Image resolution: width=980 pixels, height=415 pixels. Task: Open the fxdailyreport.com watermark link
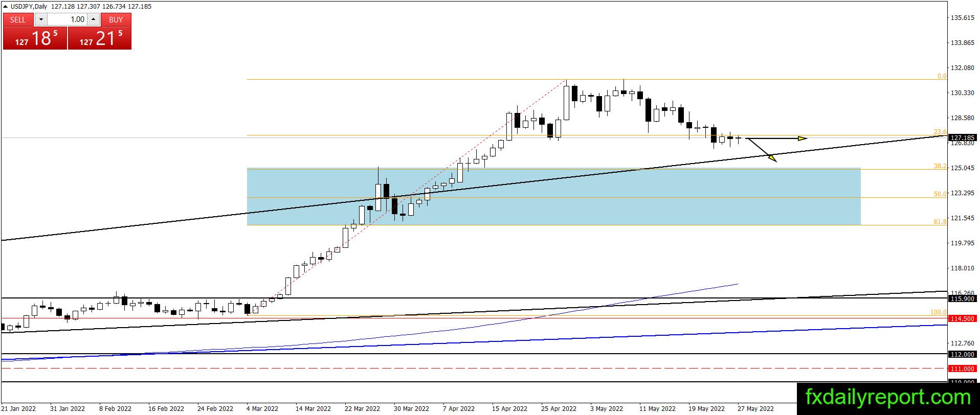(x=888, y=397)
